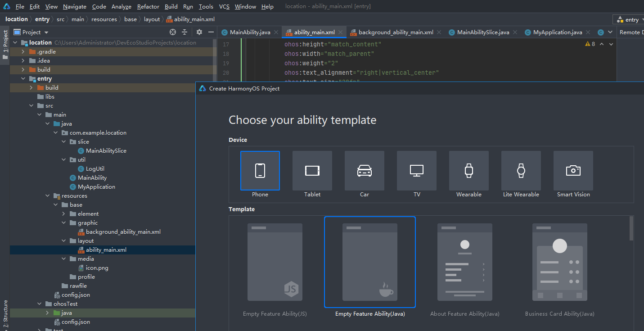Switch to background_ability_main.xml editor tab

tap(396, 32)
